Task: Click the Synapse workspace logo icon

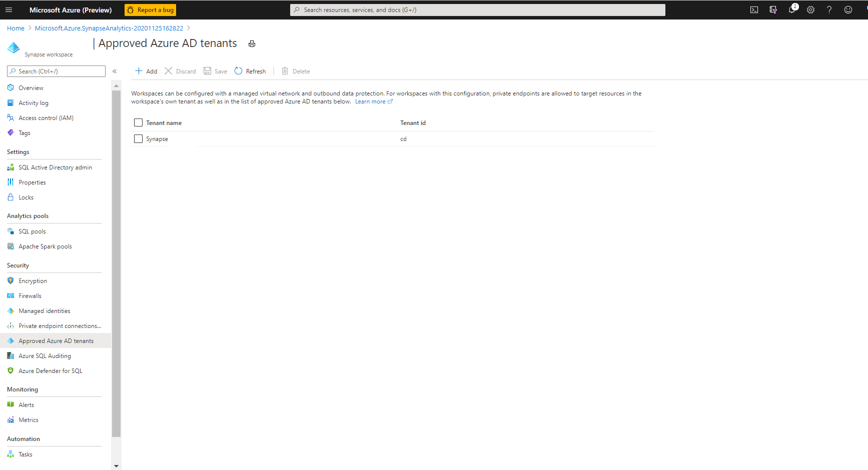Action: 14,47
